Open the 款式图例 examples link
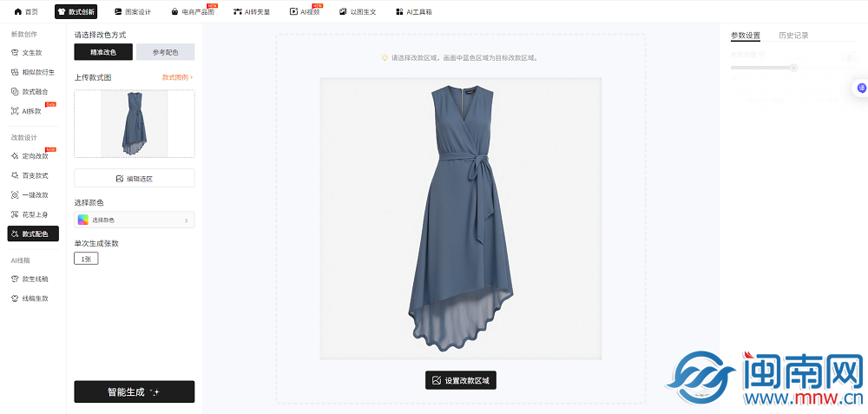This screenshot has width=868, height=414. 177,77
